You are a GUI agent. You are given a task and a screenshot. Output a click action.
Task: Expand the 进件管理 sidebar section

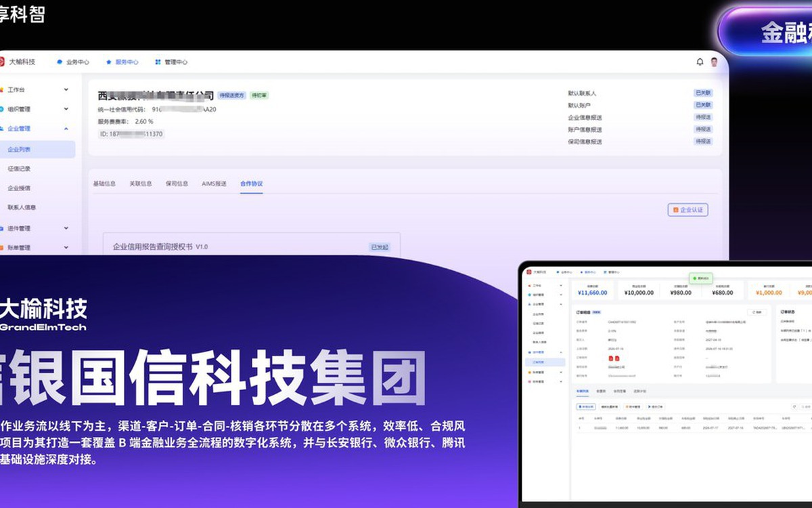coord(66,228)
